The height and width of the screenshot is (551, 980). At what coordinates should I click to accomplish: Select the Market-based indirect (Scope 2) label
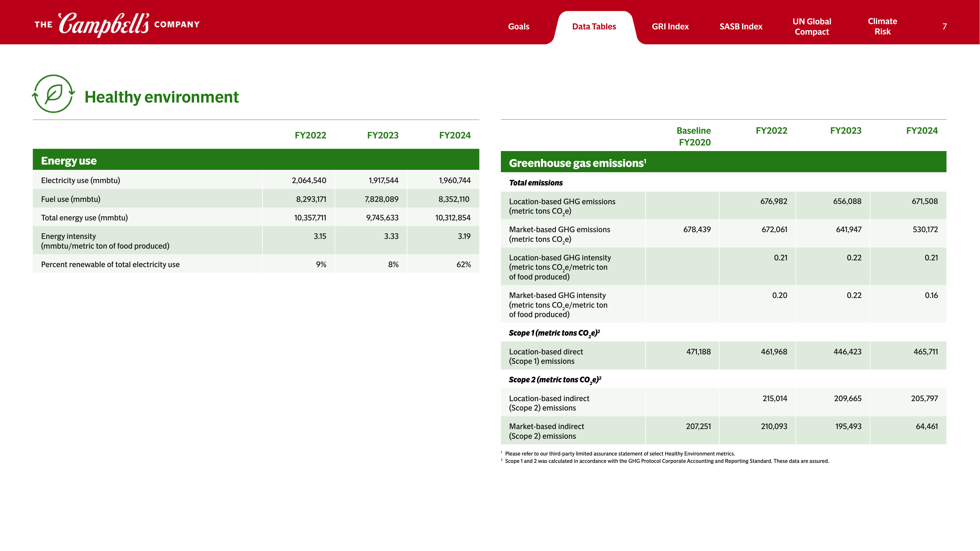[x=546, y=431]
